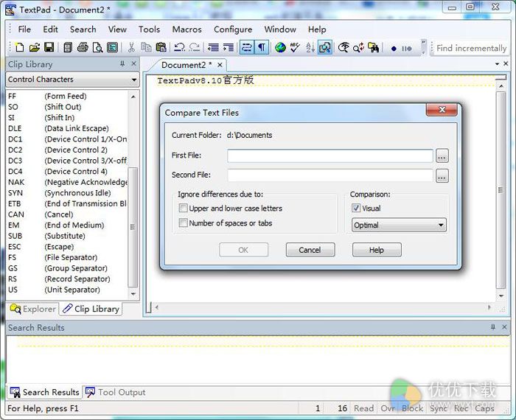
Task: Open the Optimal comparison dropdown
Action: [399, 225]
